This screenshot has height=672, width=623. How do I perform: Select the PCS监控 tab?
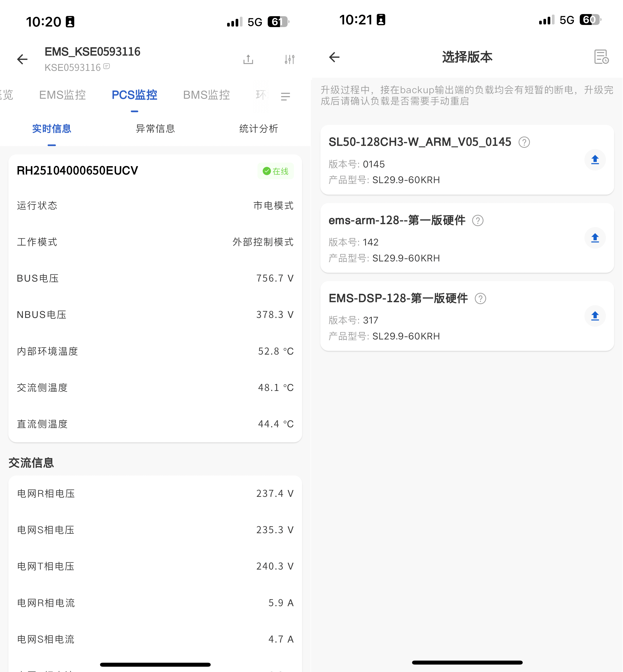tap(134, 95)
